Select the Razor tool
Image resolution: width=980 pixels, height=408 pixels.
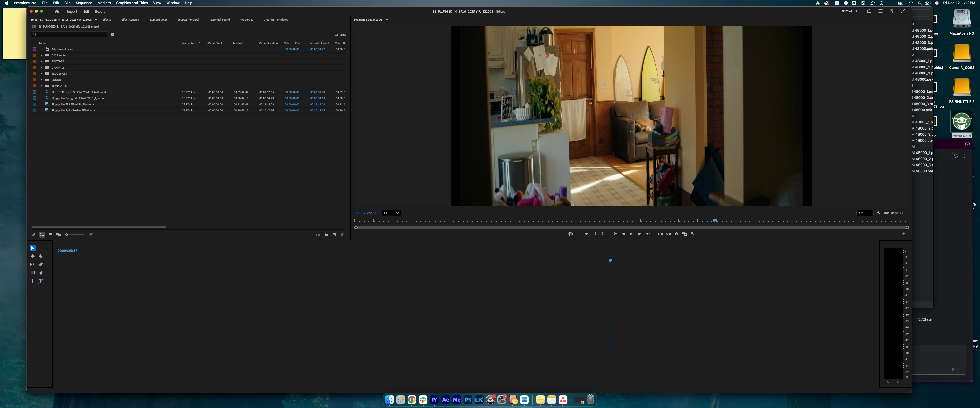pyautogui.click(x=41, y=257)
